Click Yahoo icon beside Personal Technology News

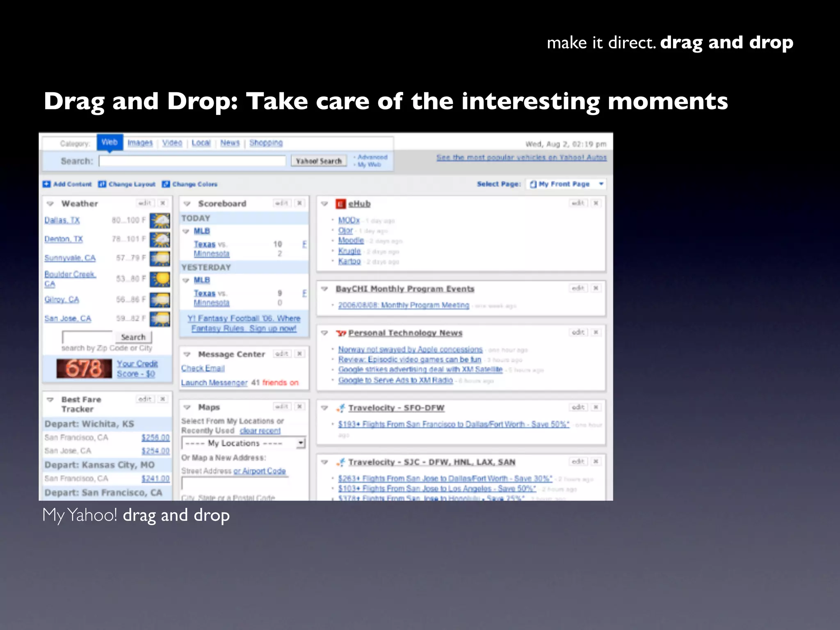point(341,333)
